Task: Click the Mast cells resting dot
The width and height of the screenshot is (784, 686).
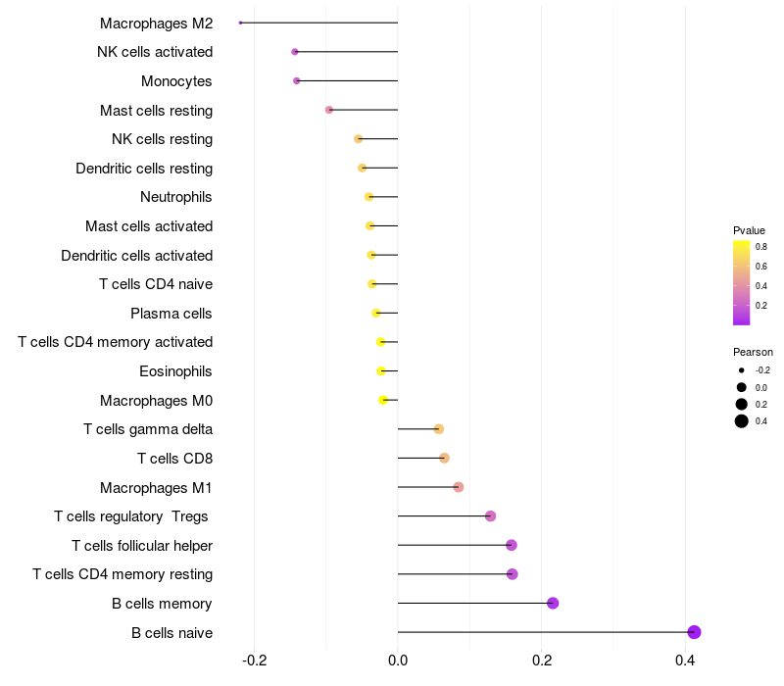Action: click(x=329, y=110)
